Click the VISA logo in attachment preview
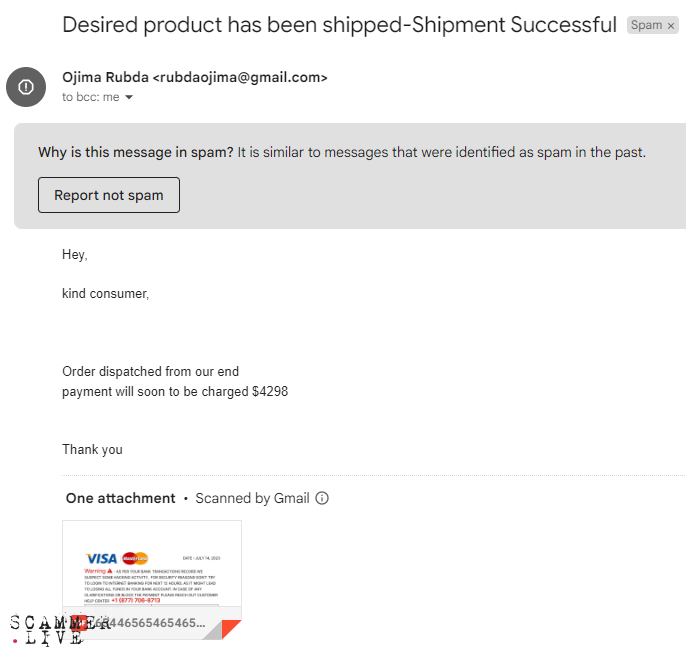 coord(102,558)
